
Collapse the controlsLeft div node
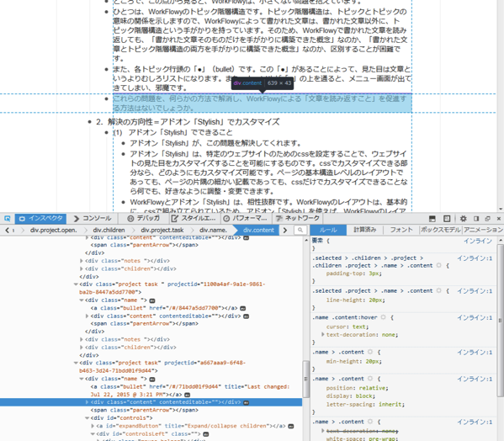coord(93,434)
